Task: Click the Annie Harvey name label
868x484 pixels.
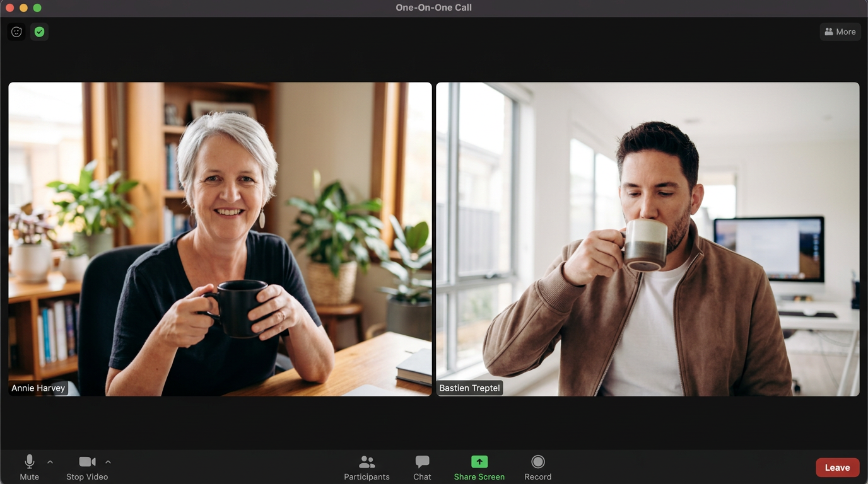Action: 38,388
